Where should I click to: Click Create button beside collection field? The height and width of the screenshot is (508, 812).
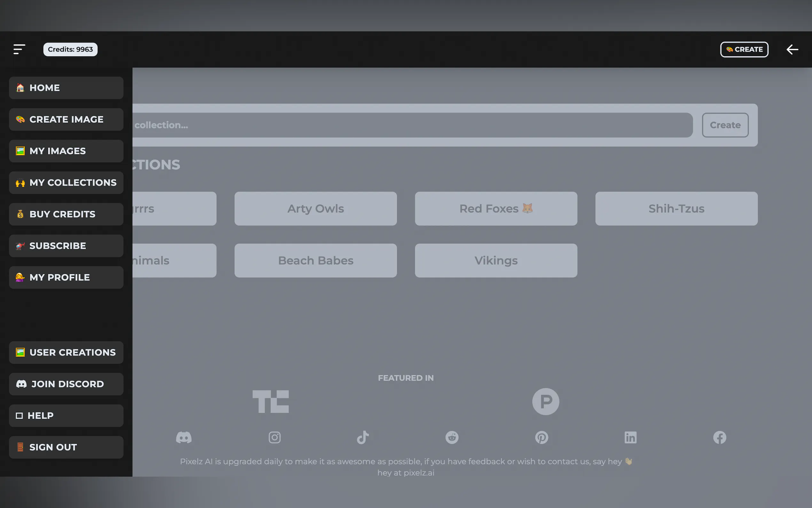coord(725,125)
